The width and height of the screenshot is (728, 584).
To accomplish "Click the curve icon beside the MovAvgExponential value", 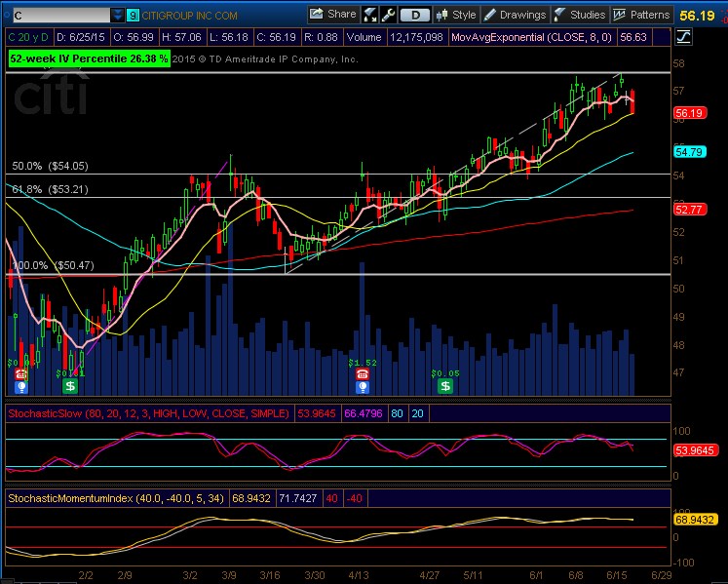I will tap(684, 37).
